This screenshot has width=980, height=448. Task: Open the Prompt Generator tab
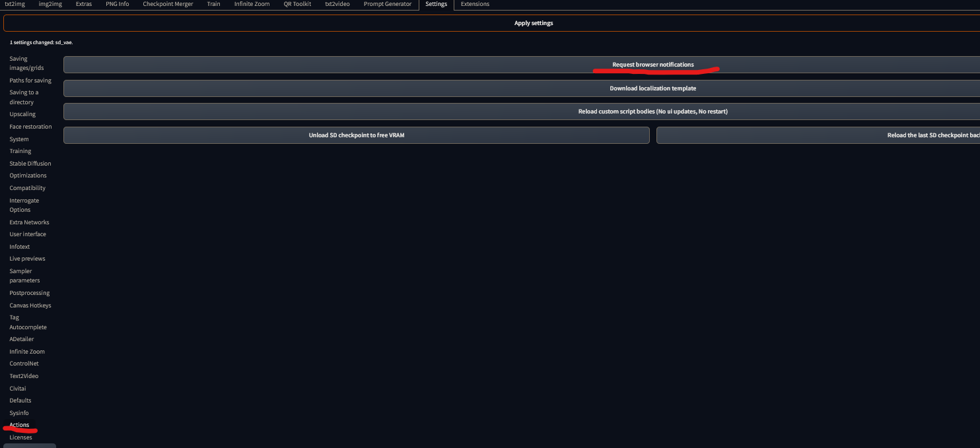[x=387, y=3]
